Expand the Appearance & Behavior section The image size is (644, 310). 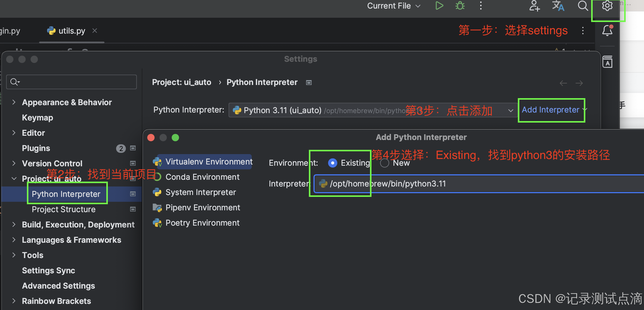tap(14, 102)
